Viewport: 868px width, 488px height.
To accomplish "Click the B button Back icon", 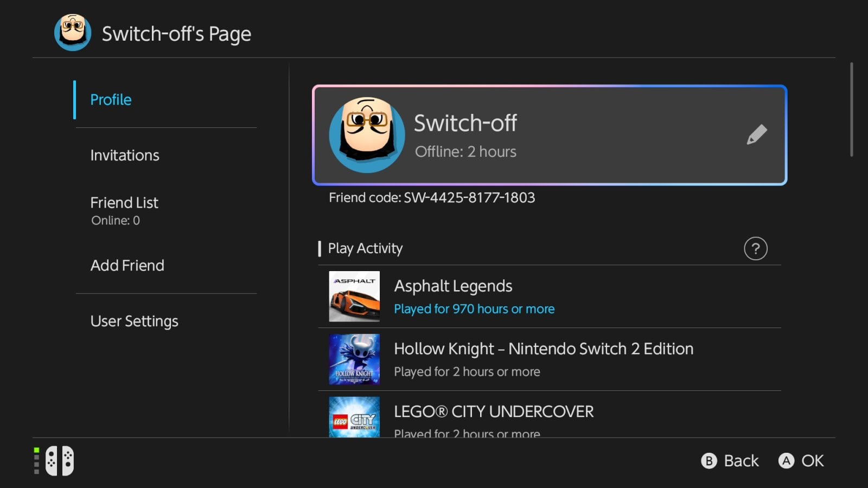I will point(709,461).
